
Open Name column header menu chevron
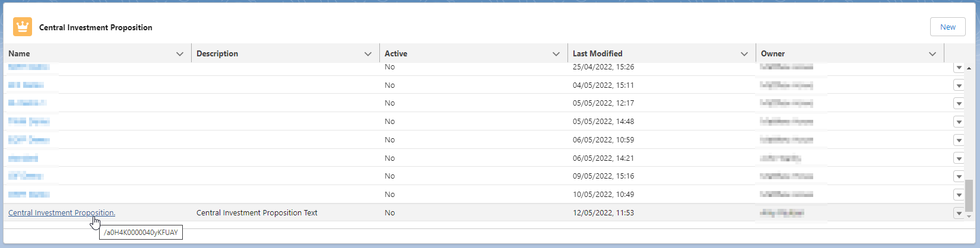(180, 54)
